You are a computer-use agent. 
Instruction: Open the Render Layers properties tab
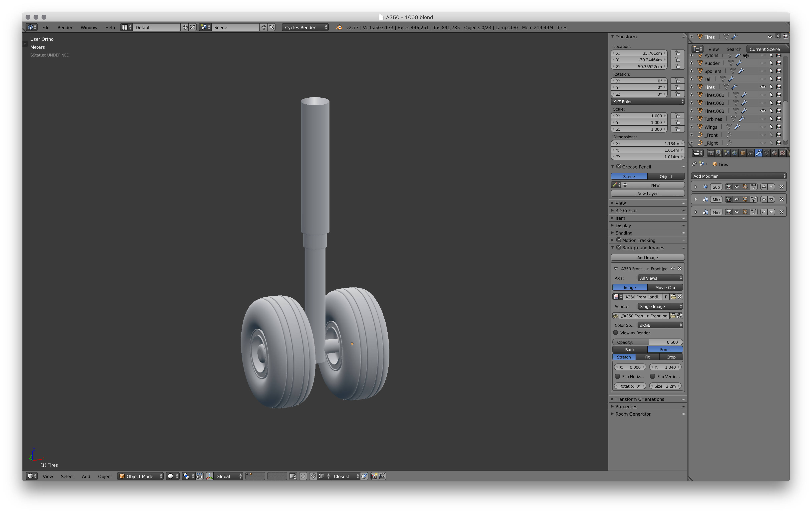(719, 153)
